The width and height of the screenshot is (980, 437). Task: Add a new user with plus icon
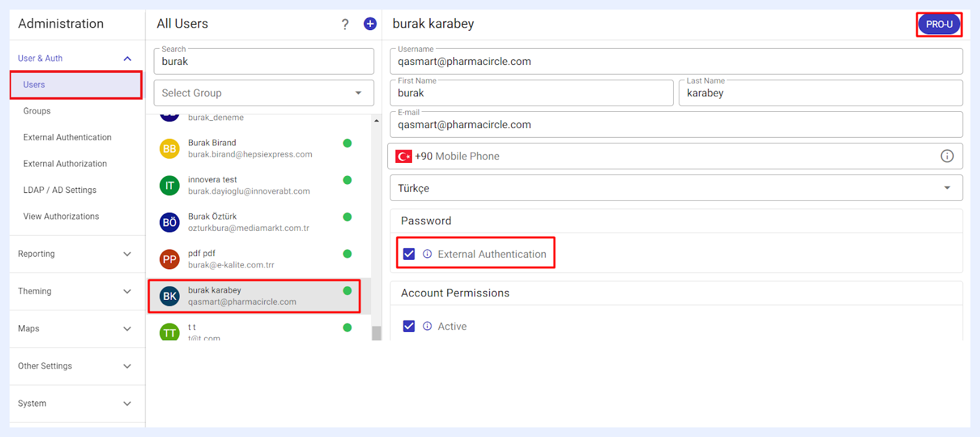tap(371, 24)
